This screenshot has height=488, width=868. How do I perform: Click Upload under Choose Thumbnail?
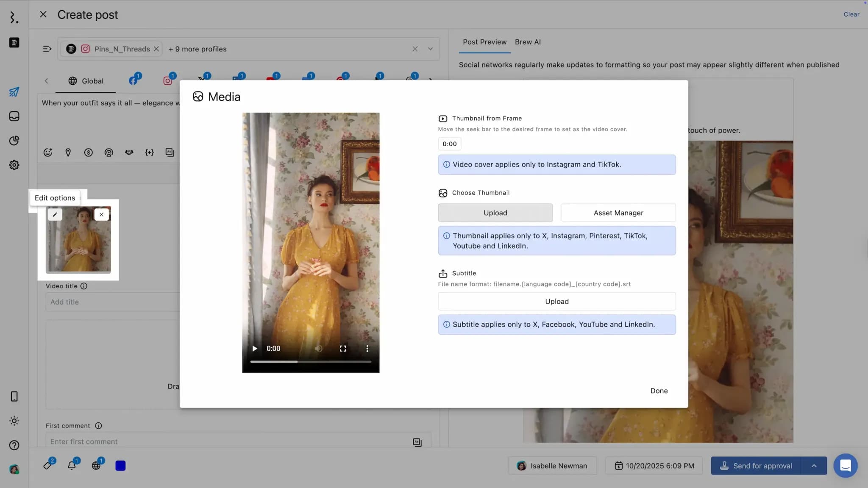[495, 213]
